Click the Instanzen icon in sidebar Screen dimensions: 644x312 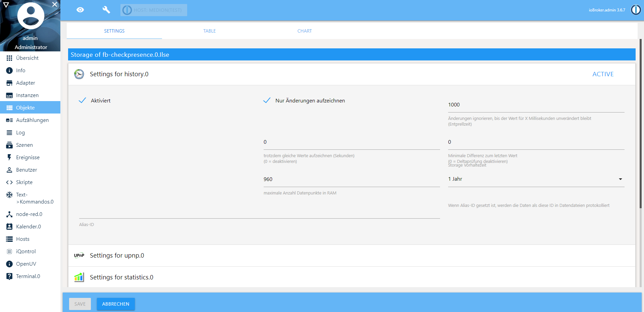pos(9,95)
